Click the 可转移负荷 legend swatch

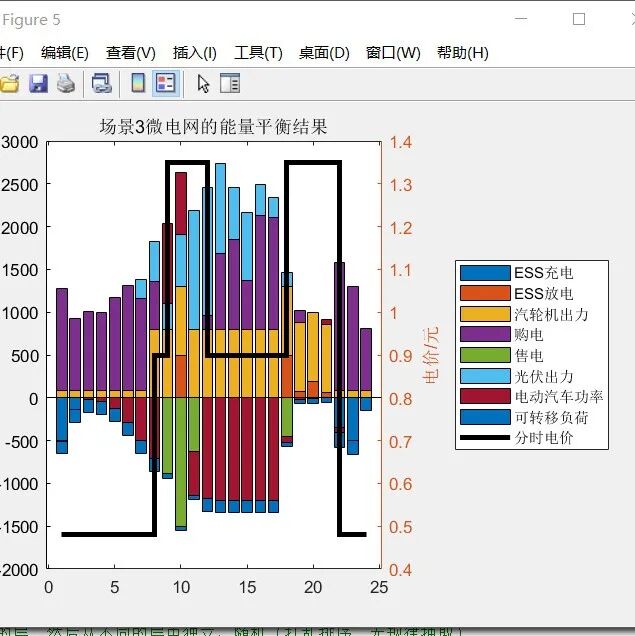pyautogui.click(x=485, y=417)
